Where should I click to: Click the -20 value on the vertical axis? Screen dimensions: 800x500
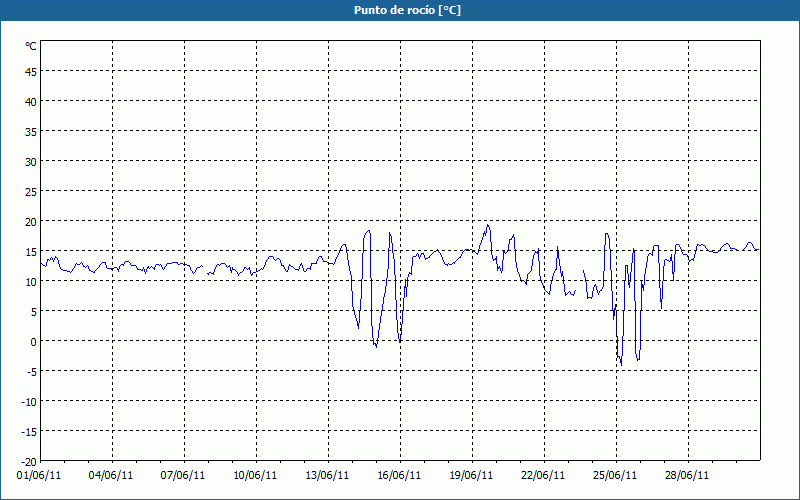click(29, 462)
